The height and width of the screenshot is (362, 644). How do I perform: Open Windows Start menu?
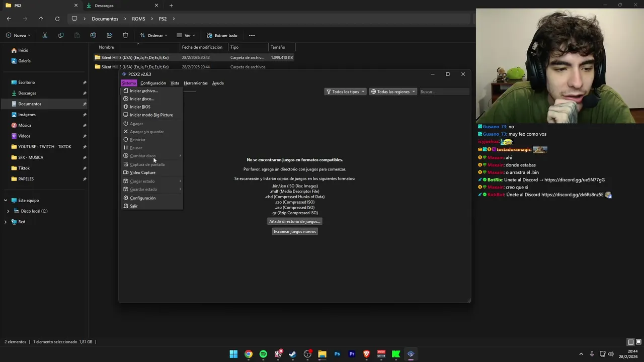(233, 354)
